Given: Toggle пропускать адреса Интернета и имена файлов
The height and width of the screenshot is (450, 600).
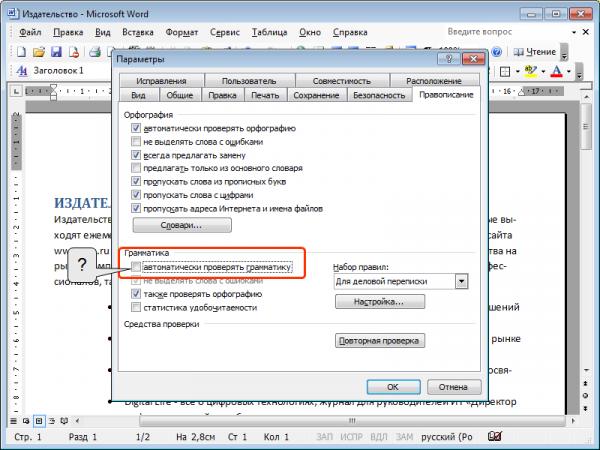Looking at the screenshot, I should point(136,208).
